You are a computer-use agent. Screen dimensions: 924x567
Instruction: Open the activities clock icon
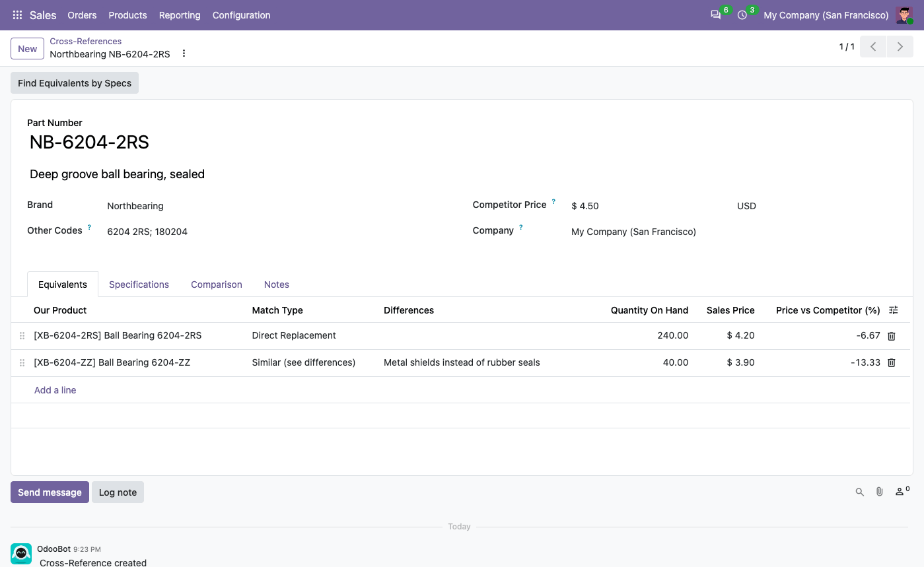pyautogui.click(x=742, y=15)
